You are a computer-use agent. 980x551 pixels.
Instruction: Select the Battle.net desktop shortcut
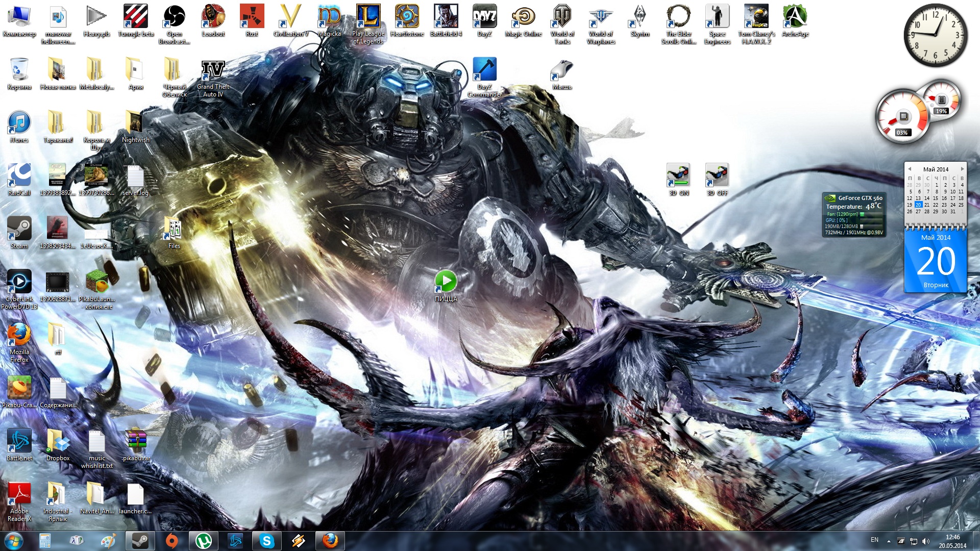pyautogui.click(x=19, y=445)
